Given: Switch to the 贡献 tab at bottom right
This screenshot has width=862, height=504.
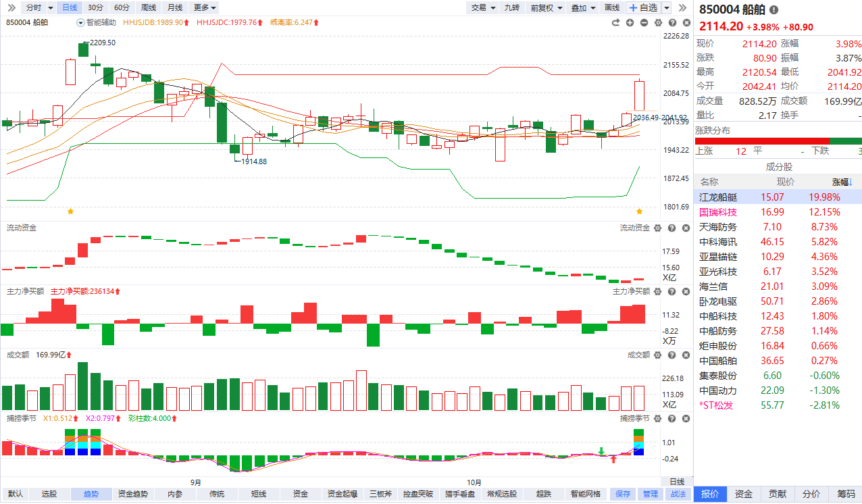Looking at the screenshot, I should tap(778, 494).
